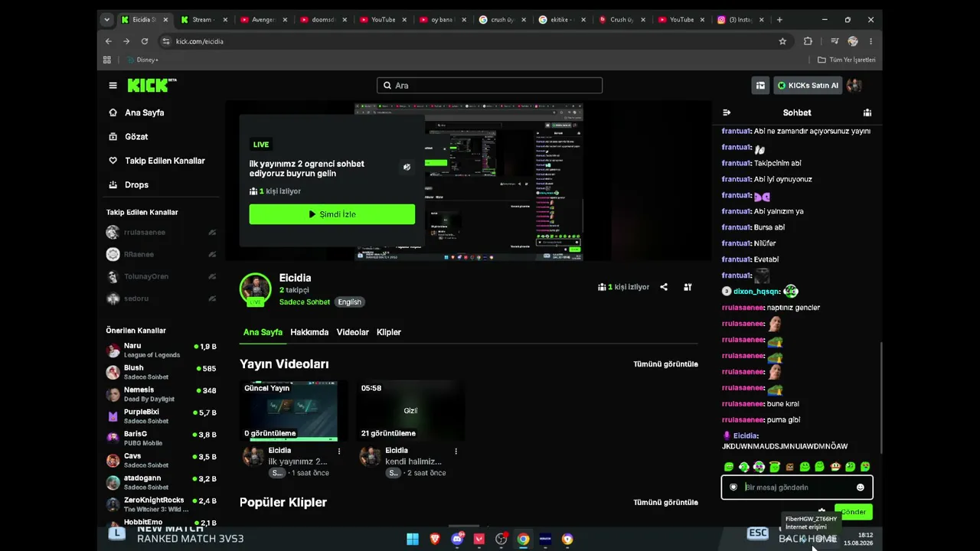Open the ZeroKnightRocks channel
Screen dimensions: 980x551
[161, 504]
